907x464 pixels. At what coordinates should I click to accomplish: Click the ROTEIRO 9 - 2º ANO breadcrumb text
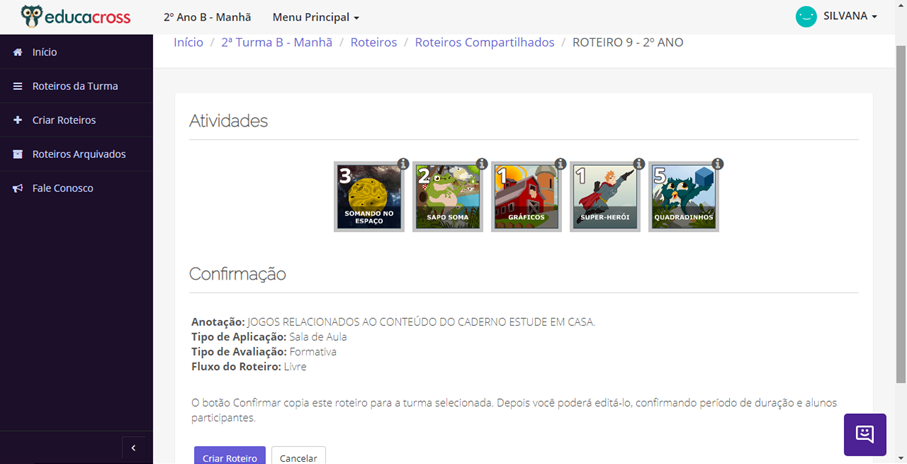pos(628,42)
